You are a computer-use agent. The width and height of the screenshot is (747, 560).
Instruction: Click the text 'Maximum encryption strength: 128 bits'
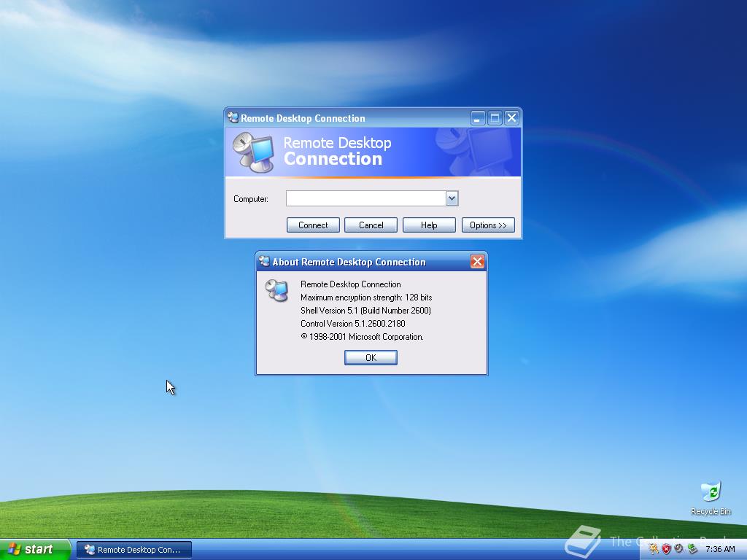(366, 297)
